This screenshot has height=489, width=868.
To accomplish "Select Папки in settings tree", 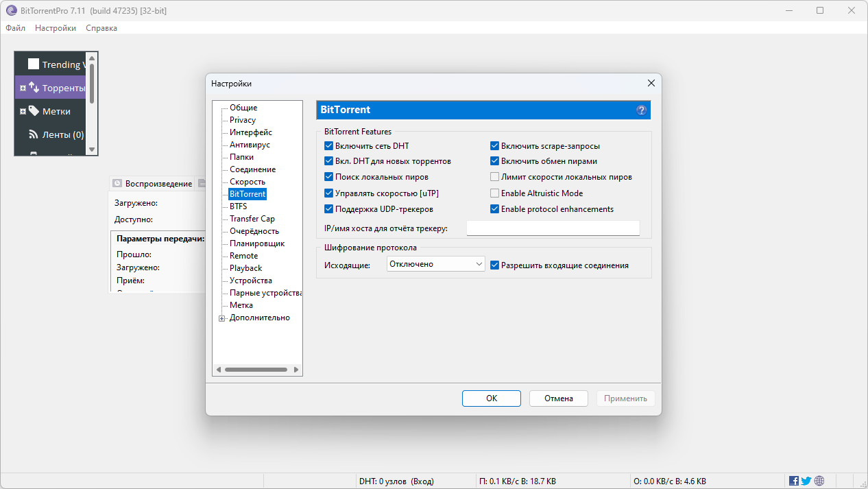I will (x=241, y=157).
